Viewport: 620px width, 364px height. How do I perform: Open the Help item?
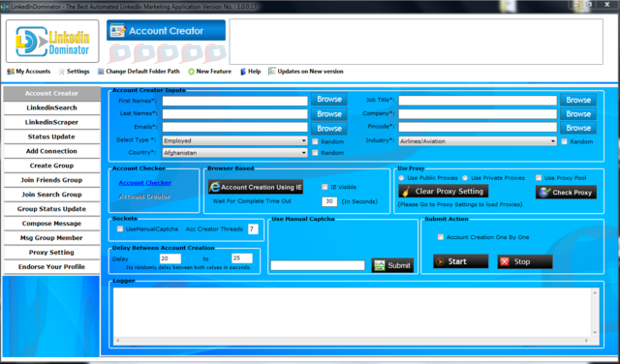tap(250, 72)
